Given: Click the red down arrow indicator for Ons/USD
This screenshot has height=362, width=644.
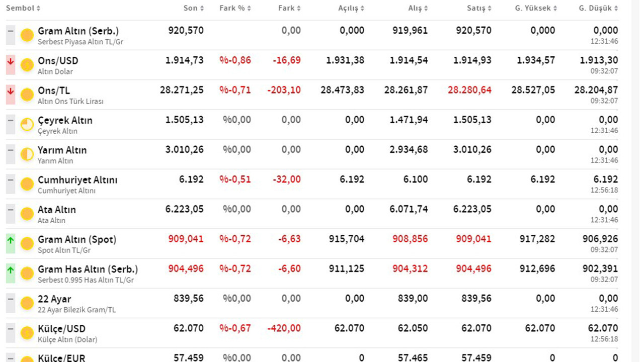Looking at the screenshot, I should [x=11, y=65].
